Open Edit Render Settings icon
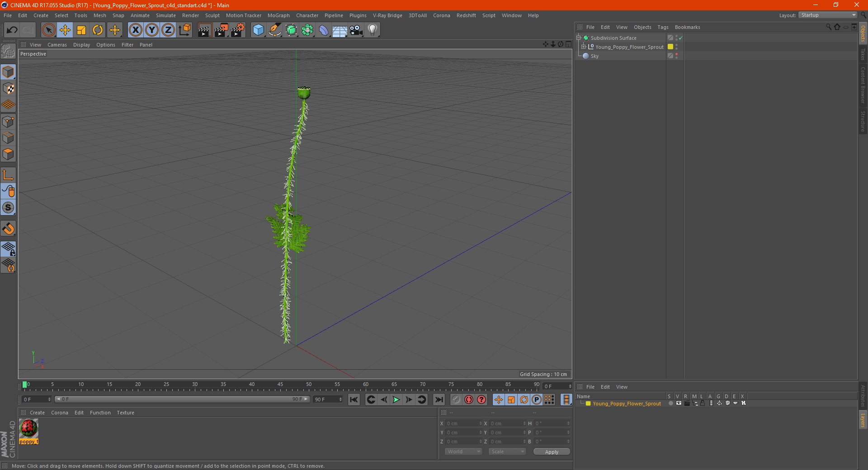 [x=238, y=30]
